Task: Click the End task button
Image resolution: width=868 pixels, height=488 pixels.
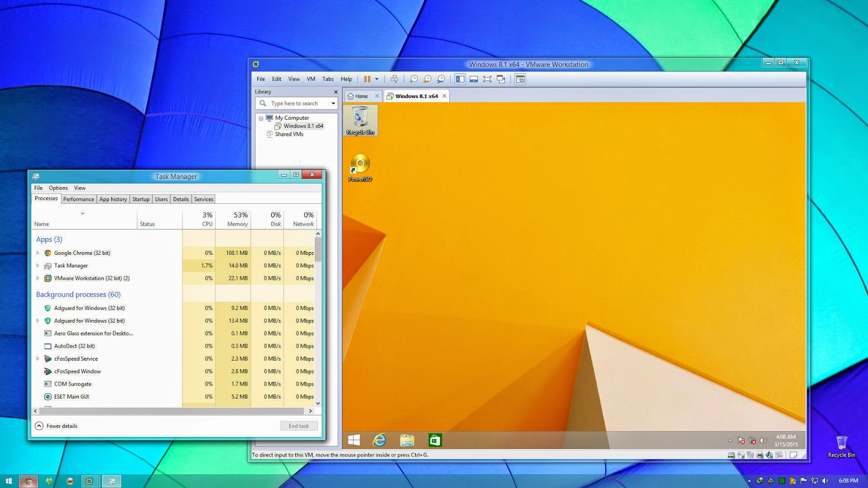Action: coord(299,426)
